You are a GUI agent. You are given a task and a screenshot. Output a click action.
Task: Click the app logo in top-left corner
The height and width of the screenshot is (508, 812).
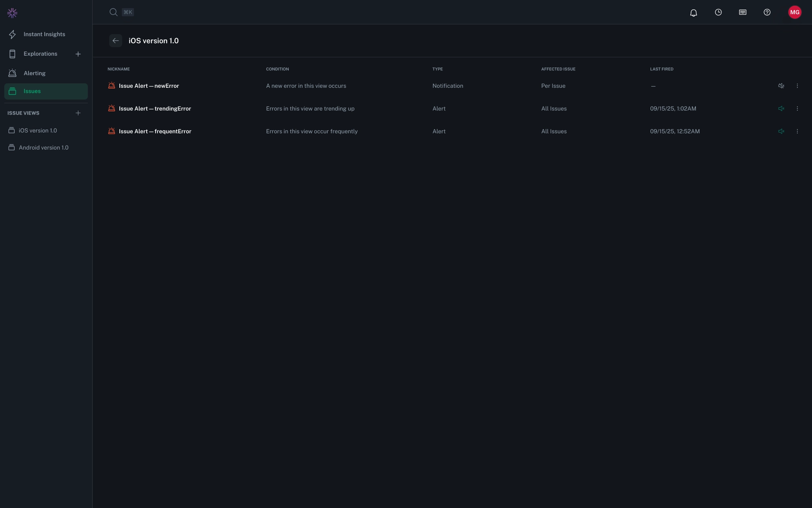(12, 13)
